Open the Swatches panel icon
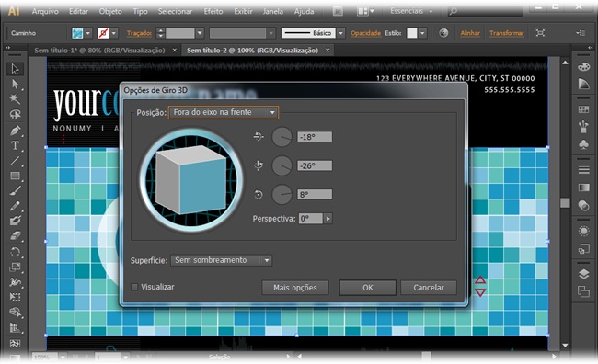 click(x=583, y=109)
